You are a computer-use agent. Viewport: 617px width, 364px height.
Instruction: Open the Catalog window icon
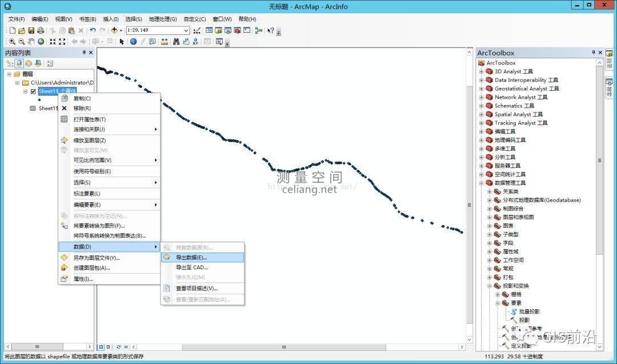click(x=218, y=30)
